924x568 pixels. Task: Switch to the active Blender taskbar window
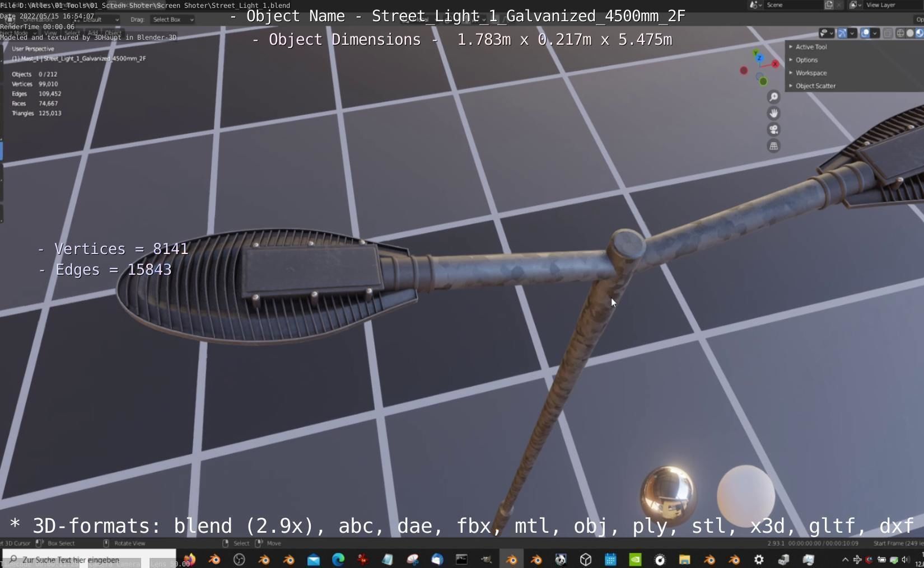click(511, 559)
